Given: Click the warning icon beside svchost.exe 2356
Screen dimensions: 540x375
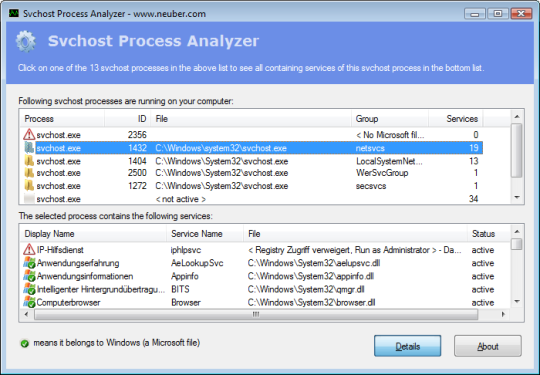Looking at the screenshot, I should [29, 134].
